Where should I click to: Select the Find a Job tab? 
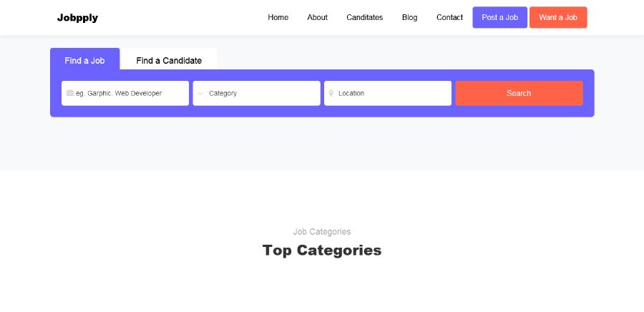coord(84,60)
